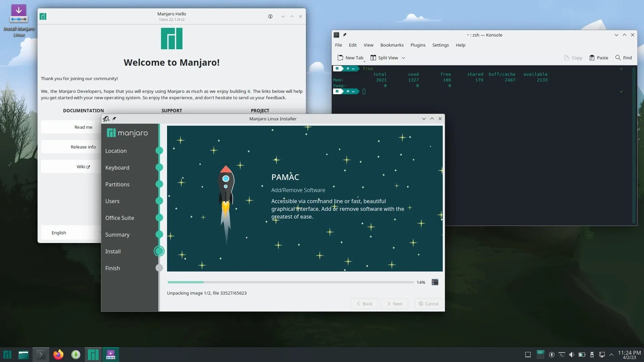Click the battery indicator in system tray
Screen dimensions: 644x362
(582, 355)
